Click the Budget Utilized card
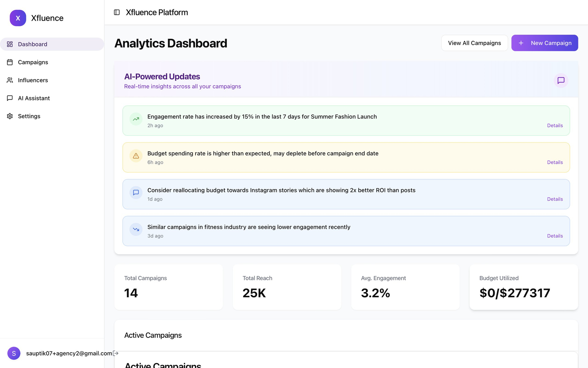This screenshot has height=368, width=588. [x=524, y=287]
